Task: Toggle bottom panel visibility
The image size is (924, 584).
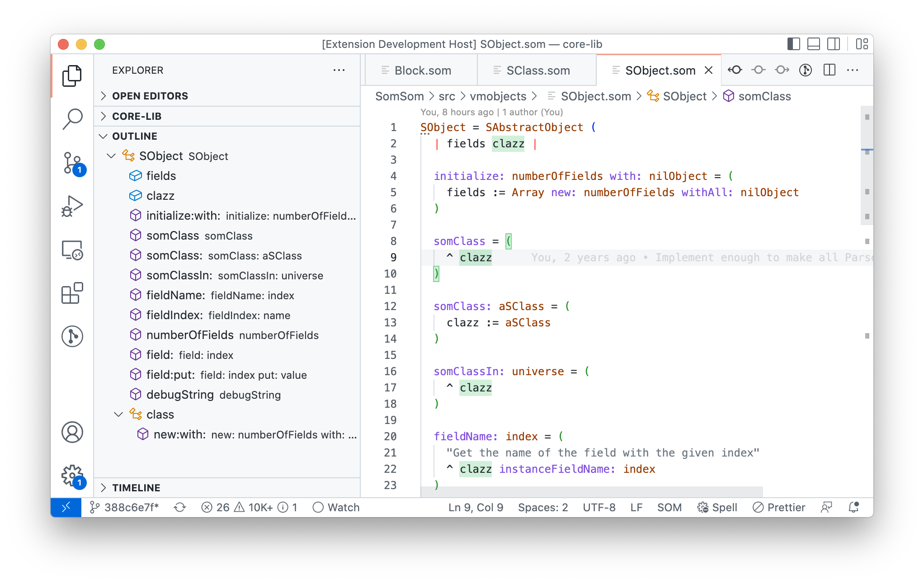Action: (x=814, y=44)
